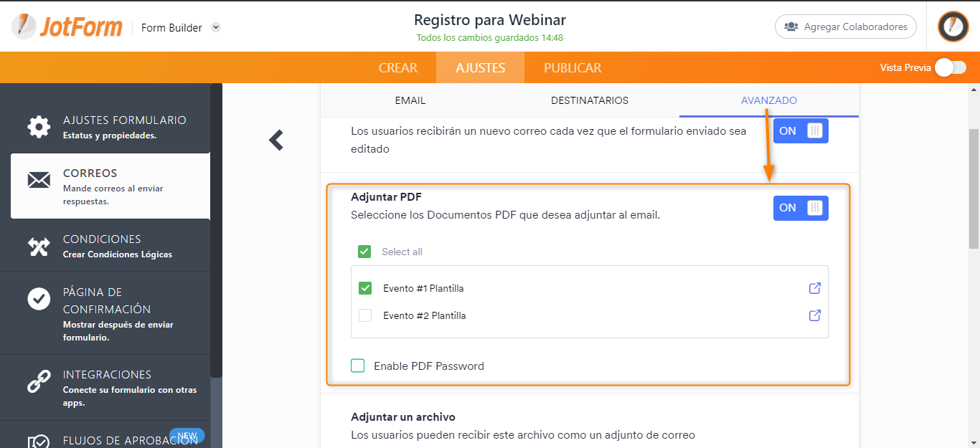
Task: Select the Correos envelope icon
Action: point(39,179)
